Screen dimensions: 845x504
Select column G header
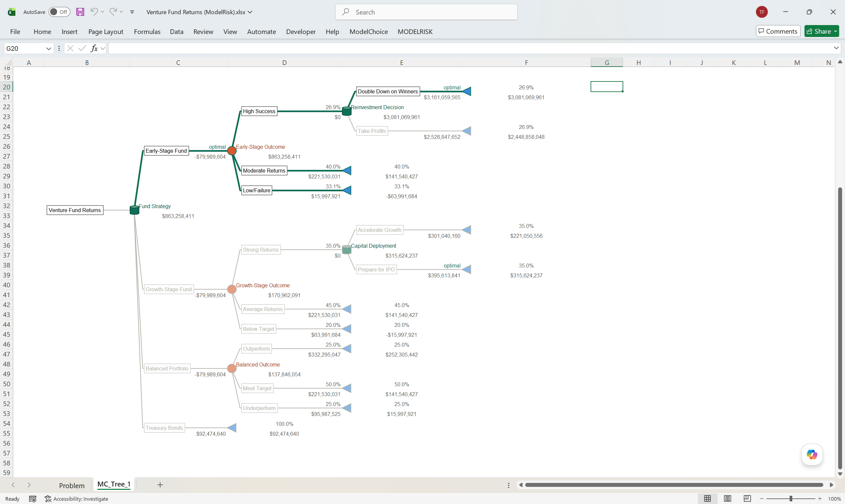tap(607, 62)
